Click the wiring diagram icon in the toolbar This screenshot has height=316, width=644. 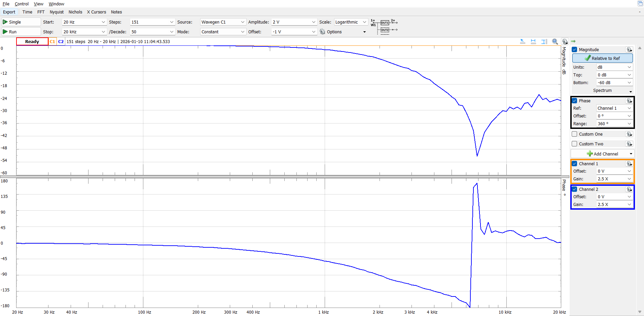coord(384,26)
